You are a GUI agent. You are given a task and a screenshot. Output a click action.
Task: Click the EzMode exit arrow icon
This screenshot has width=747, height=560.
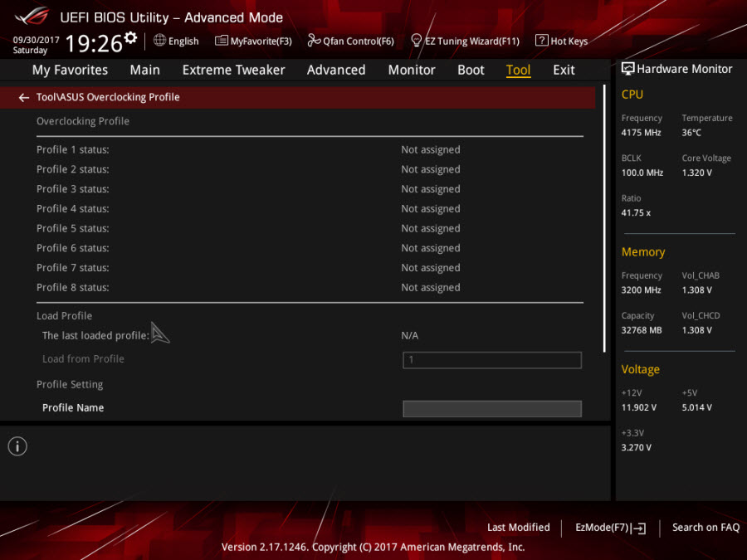pos(640,528)
